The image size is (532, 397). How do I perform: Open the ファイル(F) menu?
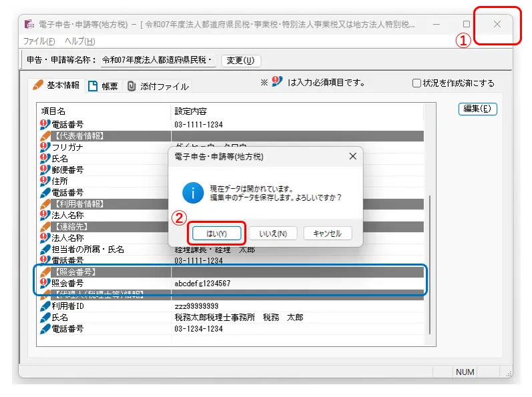[39, 41]
